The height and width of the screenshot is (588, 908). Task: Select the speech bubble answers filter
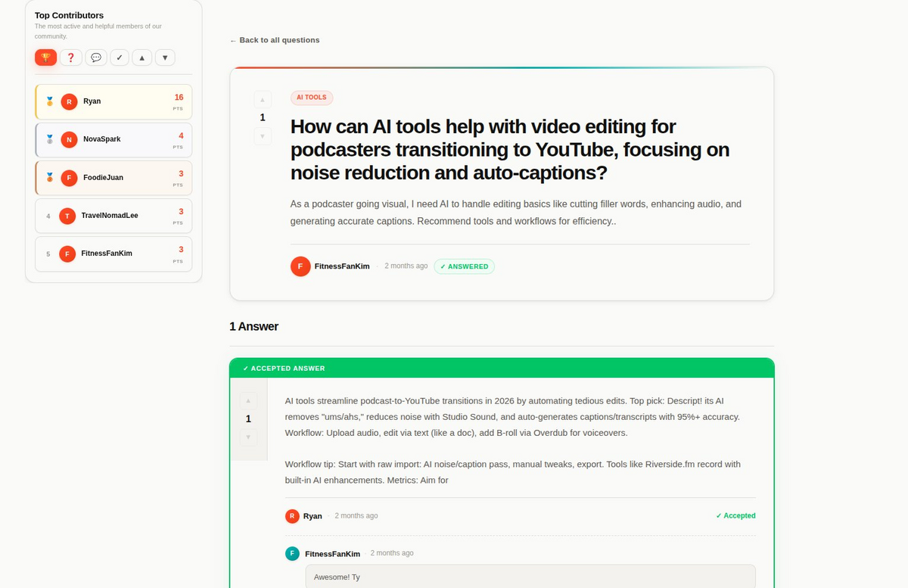pos(95,58)
